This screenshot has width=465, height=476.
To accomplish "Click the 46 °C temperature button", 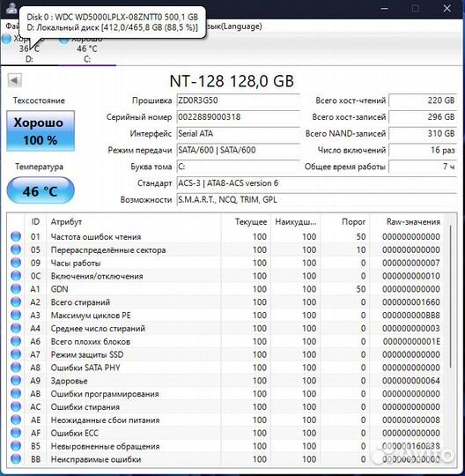I will tap(41, 191).
